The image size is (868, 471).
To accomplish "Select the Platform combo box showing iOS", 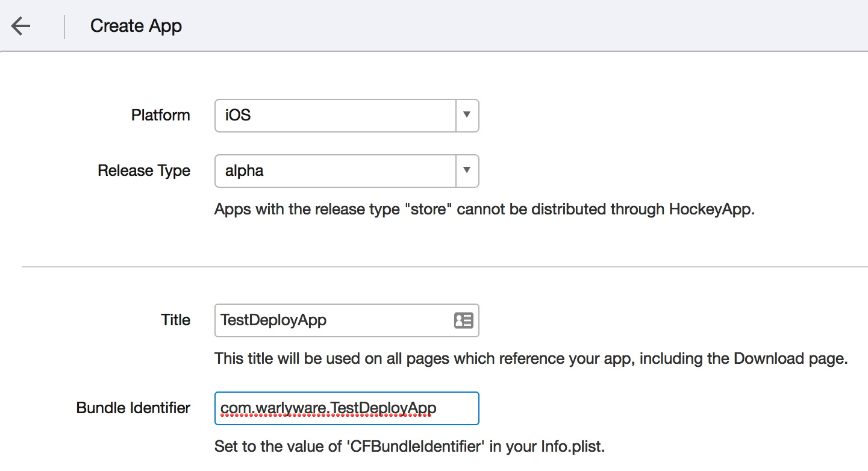I will point(335,116).
